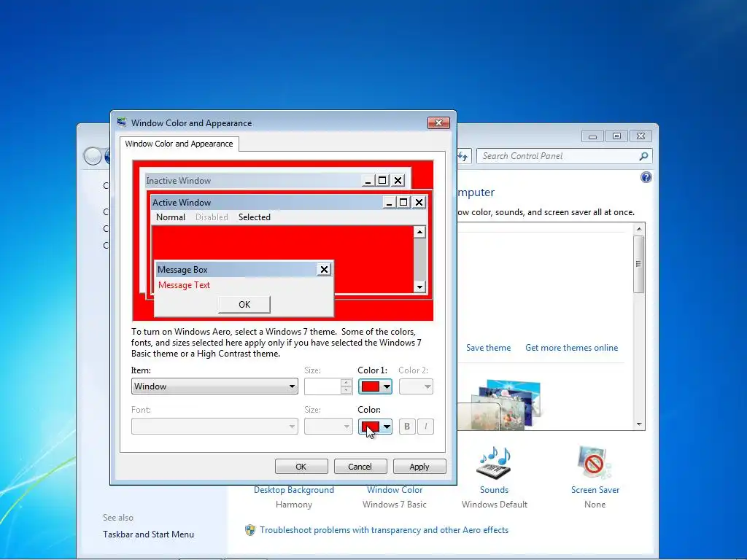
Task: Click the themes list scrollbar thumb
Action: pyautogui.click(x=639, y=264)
